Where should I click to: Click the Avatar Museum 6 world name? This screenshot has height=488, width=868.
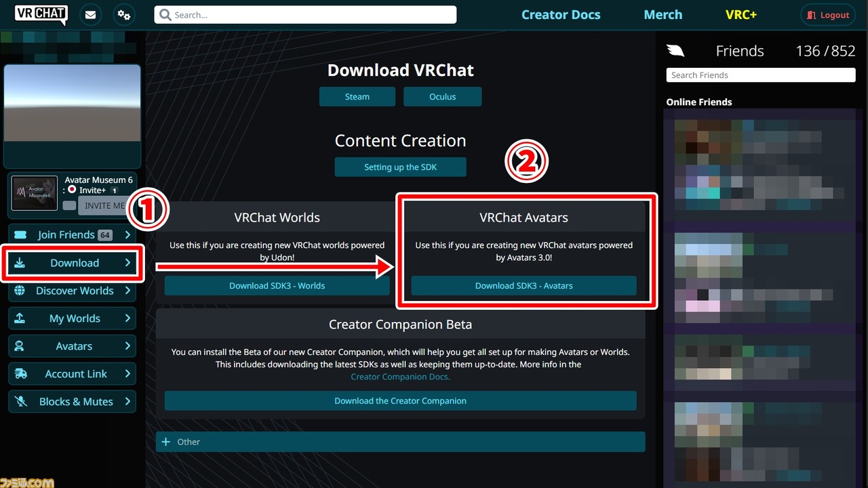click(x=99, y=180)
